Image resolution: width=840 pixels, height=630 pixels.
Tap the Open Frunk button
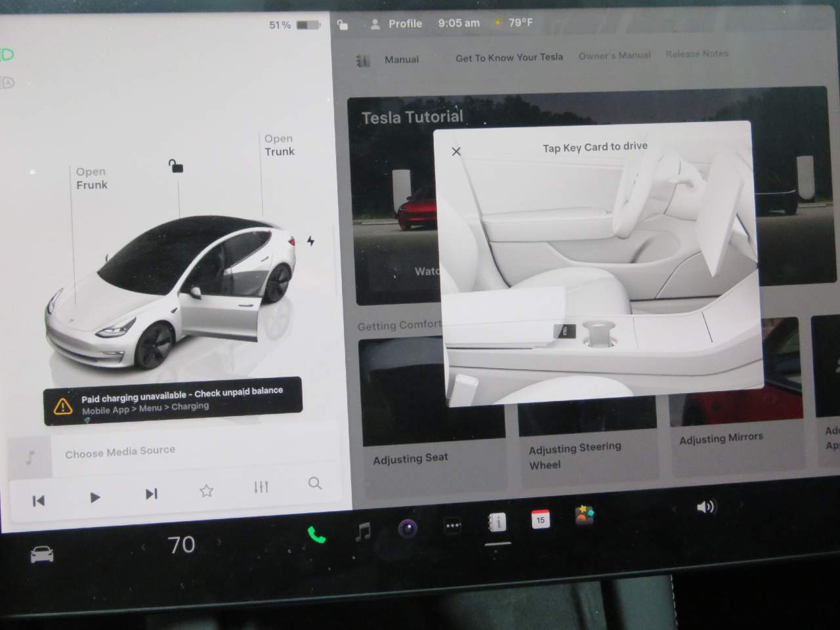coord(91,178)
